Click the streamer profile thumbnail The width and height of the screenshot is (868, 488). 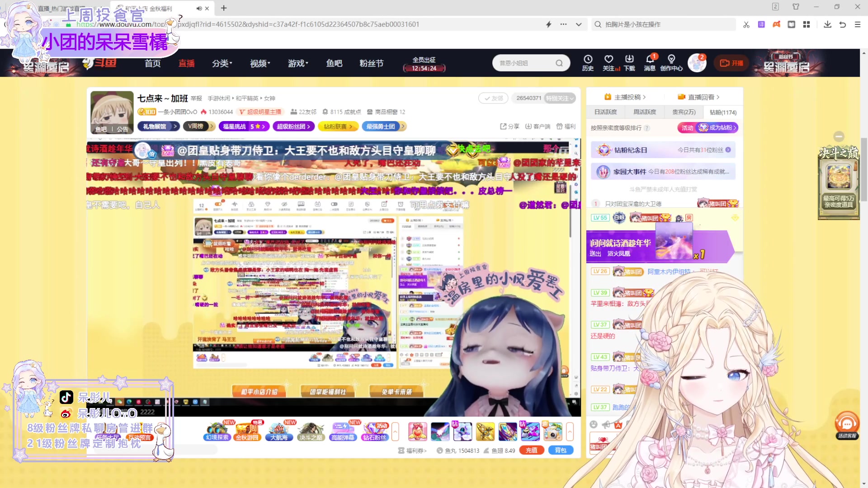coord(112,113)
